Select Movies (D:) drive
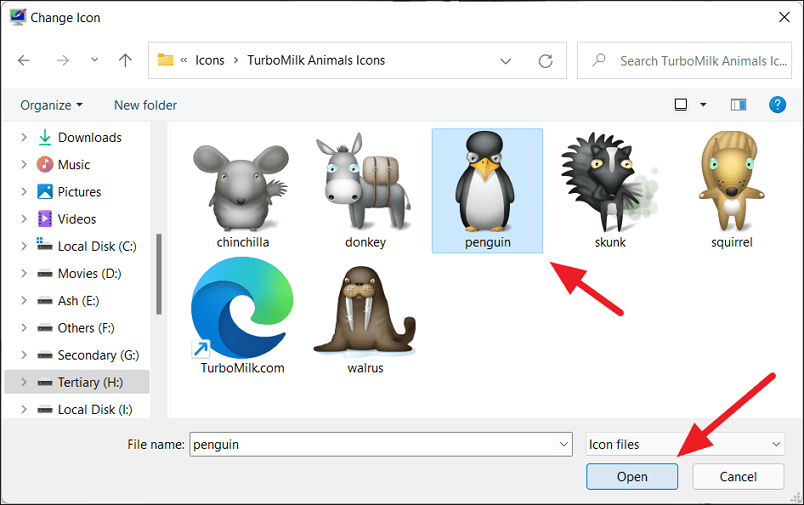Viewport: 804px width, 505px height. tap(77, 273)
